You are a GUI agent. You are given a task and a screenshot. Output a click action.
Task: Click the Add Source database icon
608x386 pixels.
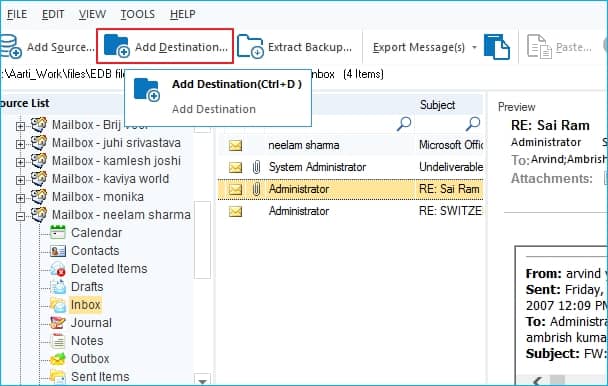(10, 46)
